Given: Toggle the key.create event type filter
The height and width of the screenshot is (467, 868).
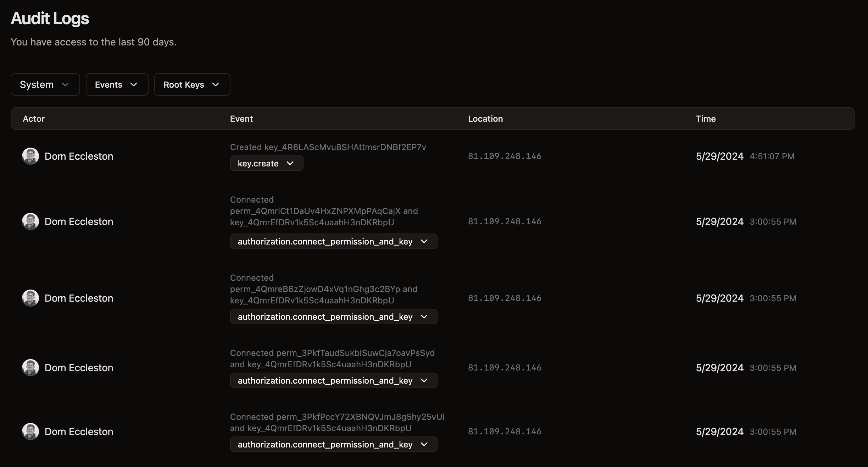Looking at the screenshot, I should [266, 163].
